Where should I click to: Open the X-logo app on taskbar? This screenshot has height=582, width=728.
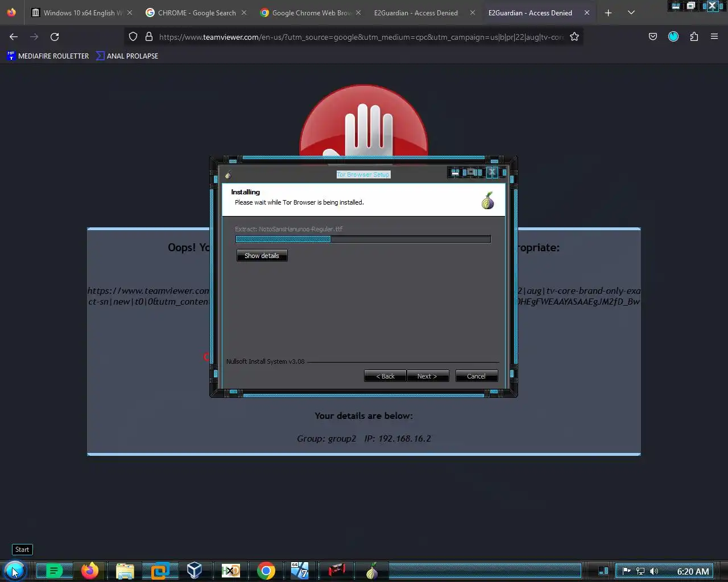point(230,571)
